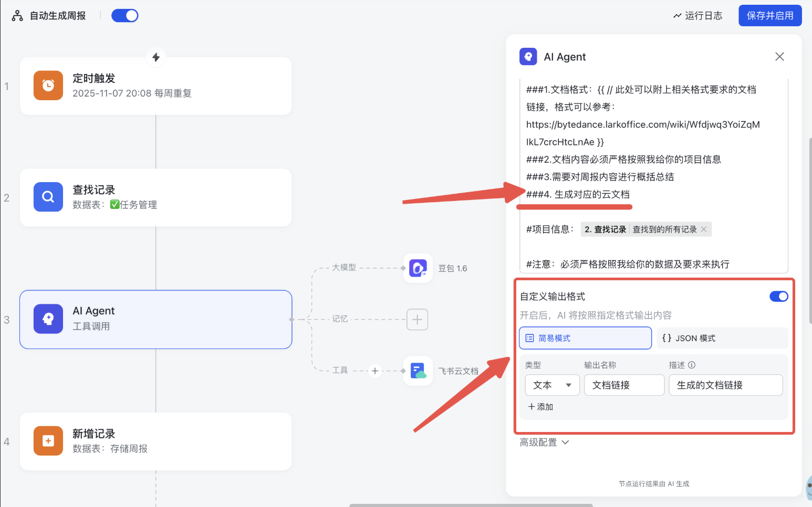Click the 查找记录 search icon
812x507 pixels.
coord(48,197)
